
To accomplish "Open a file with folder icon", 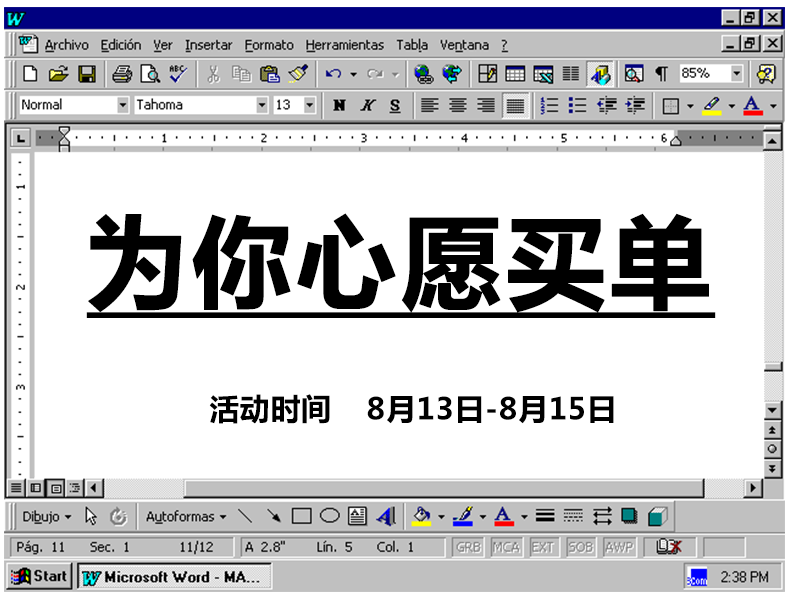I will click(58, 75).
